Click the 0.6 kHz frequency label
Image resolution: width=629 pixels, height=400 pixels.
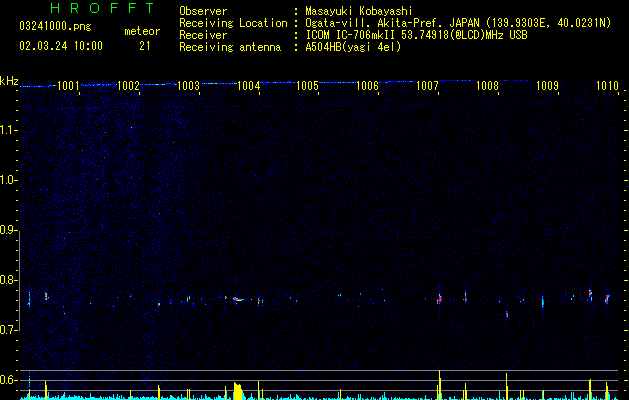coord(9,380)
